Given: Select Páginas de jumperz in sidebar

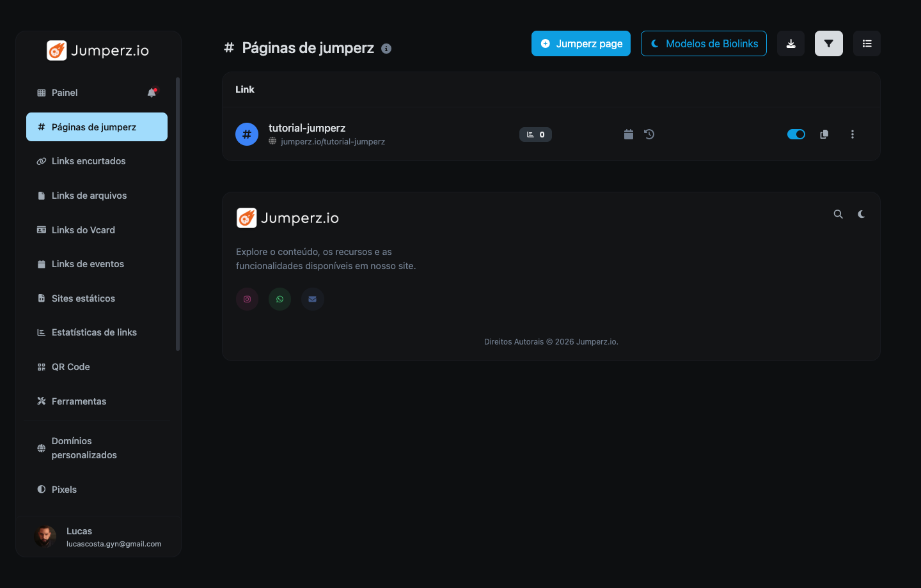Looking at the screenshot, I should [x=97, y=127].
